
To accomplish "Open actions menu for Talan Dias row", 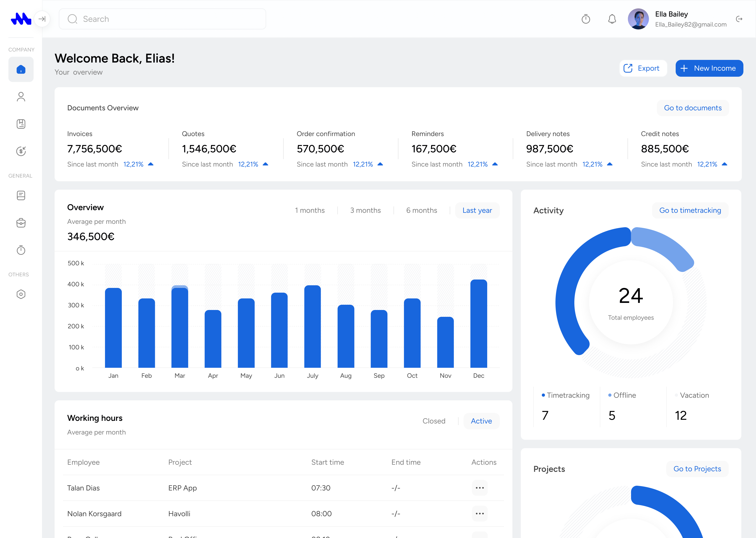I will (x=480, y=488).
